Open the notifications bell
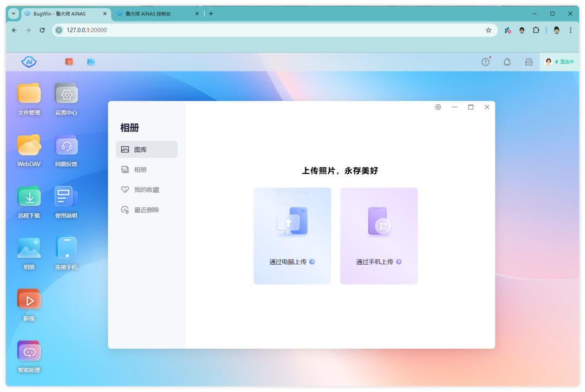This screenshot has width=585, height=392. (x=507, y=62)
